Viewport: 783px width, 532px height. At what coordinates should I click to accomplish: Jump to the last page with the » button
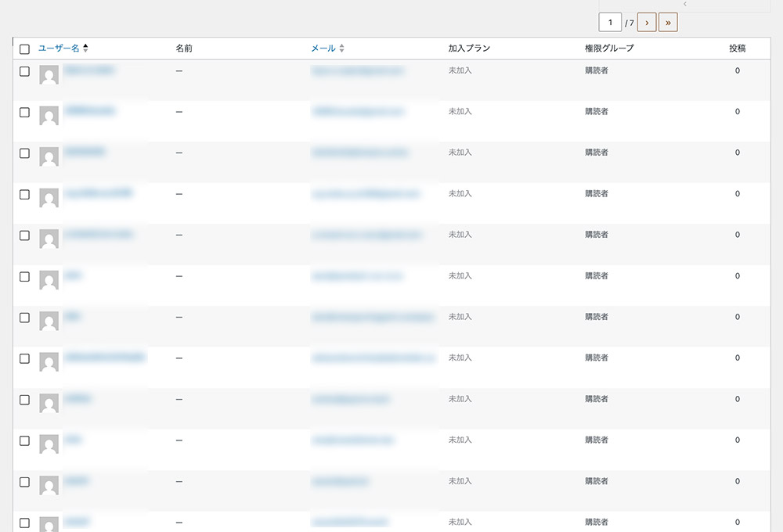coord(668,23)
